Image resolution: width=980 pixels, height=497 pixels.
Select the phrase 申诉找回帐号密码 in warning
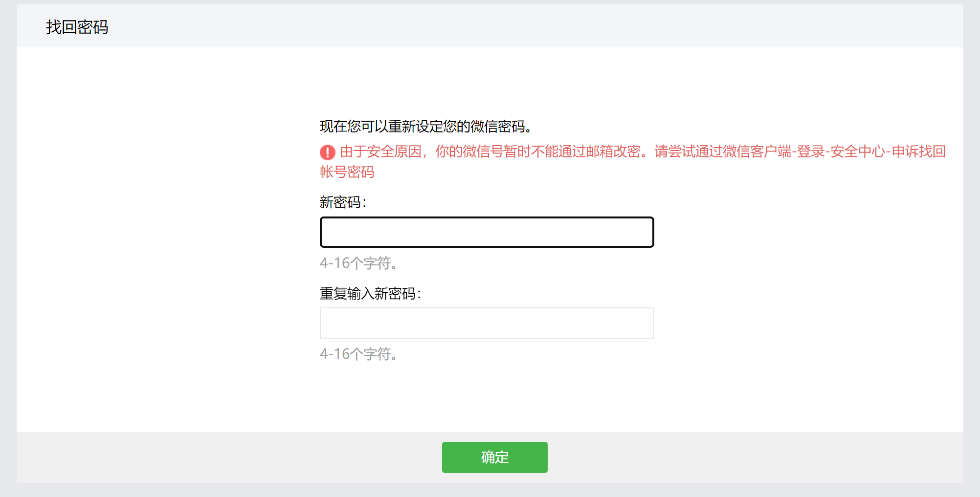(919, 153)
